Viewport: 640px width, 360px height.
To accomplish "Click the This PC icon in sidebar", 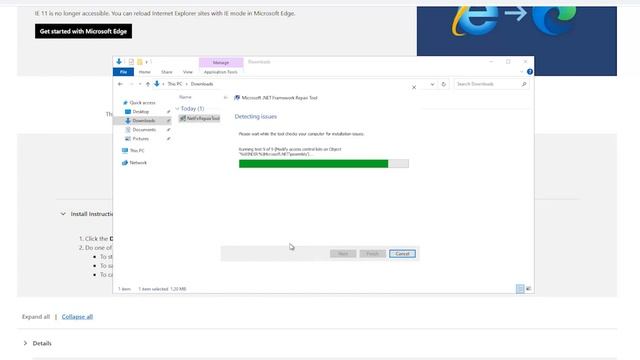I will click(125, 151).
